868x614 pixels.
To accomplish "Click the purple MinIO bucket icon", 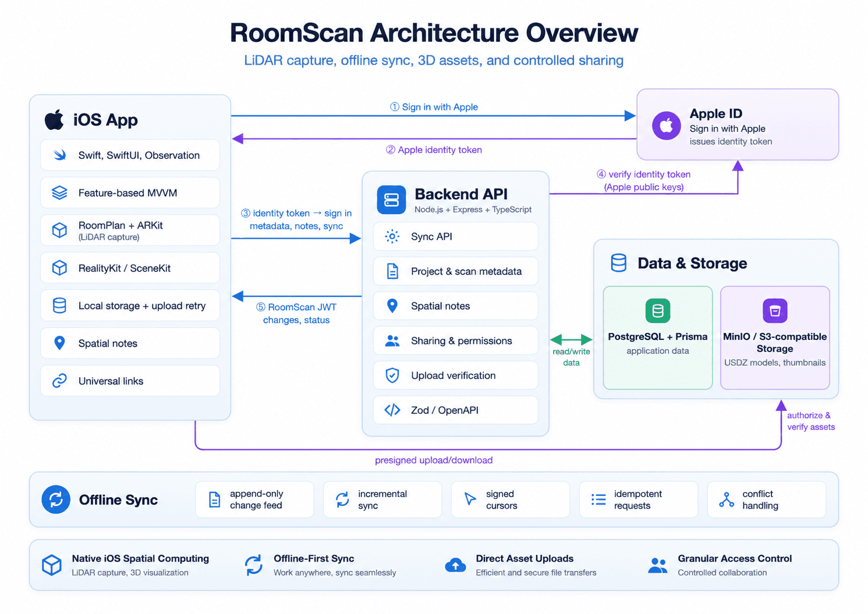I will click(775, 311).
